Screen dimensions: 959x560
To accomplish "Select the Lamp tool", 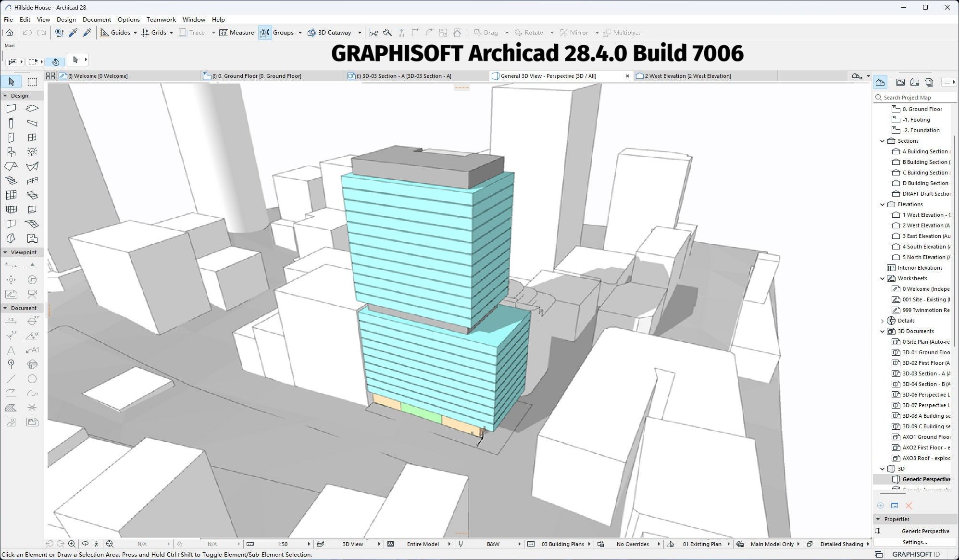I will 32,152.
